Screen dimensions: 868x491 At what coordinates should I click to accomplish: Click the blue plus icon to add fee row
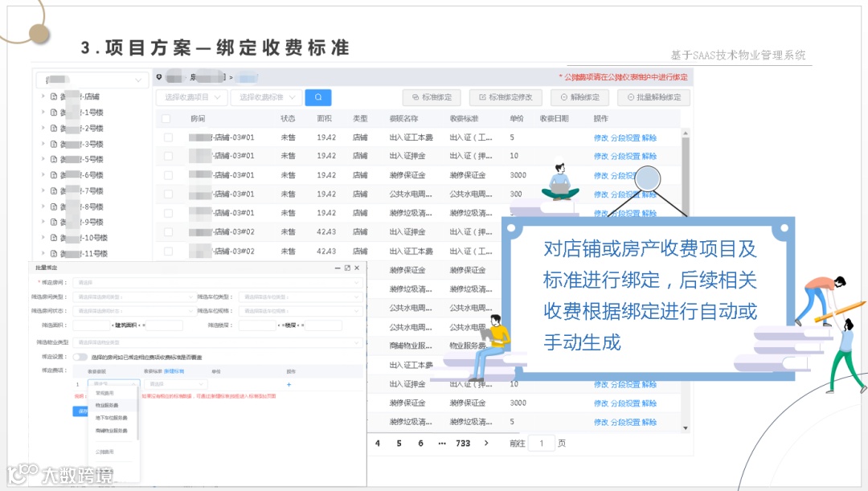(x=289, y=384)
